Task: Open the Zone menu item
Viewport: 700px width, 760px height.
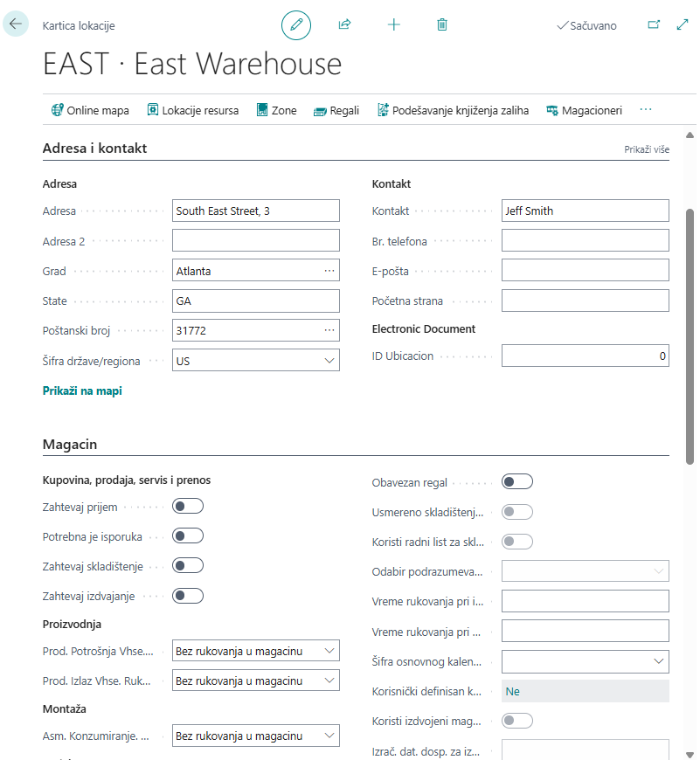Action: coord(276,110)
